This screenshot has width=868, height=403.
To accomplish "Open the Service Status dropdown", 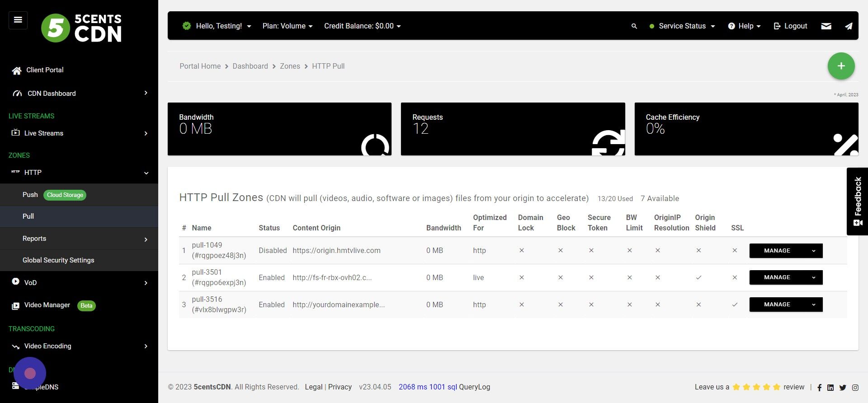I will (682, 26).
